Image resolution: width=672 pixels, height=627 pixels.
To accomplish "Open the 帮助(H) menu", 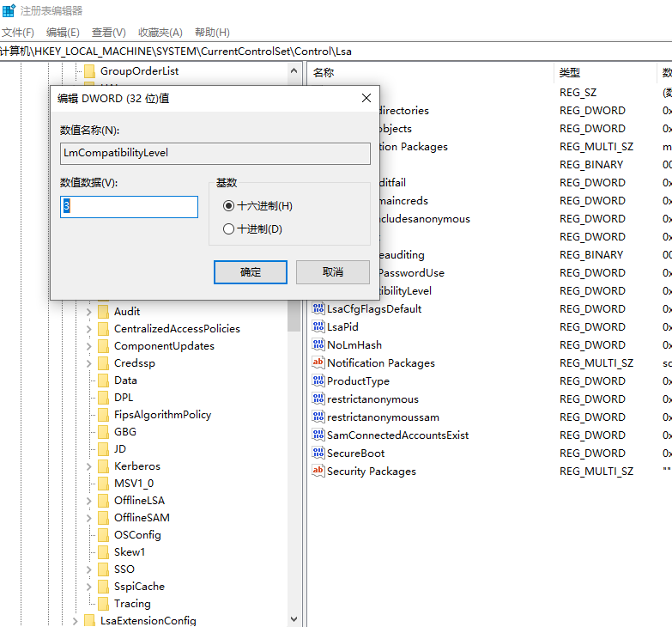I will coord(212,32).
